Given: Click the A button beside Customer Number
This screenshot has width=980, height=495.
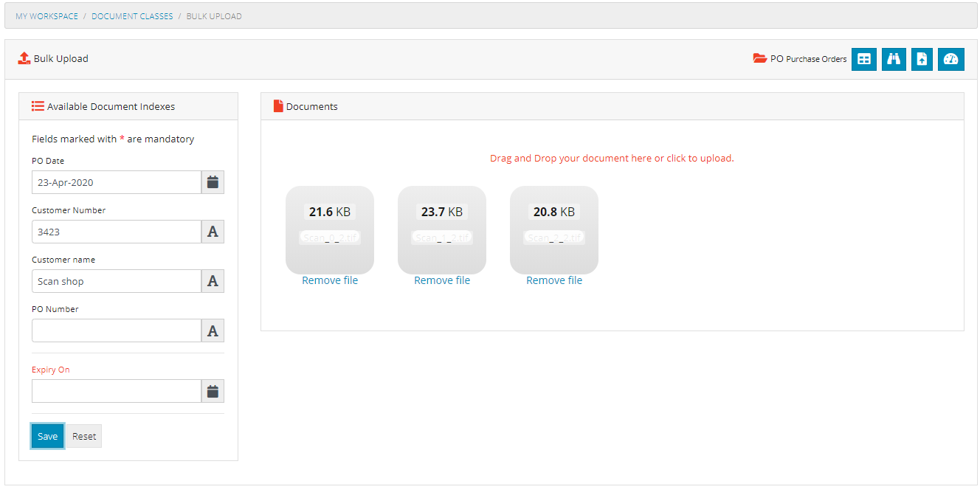Looking at the screenshot, I should point(213,232).
